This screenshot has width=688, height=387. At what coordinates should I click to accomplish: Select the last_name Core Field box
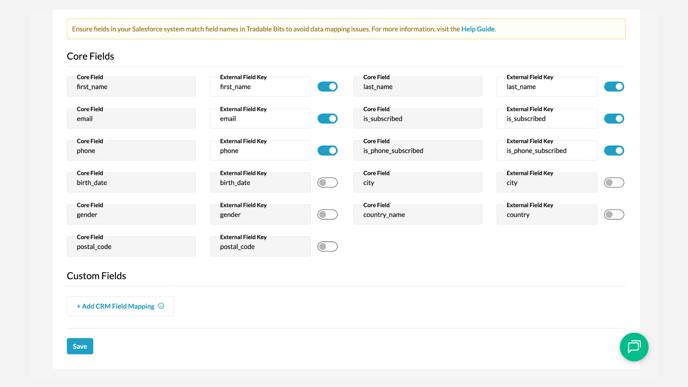point(418,86)
